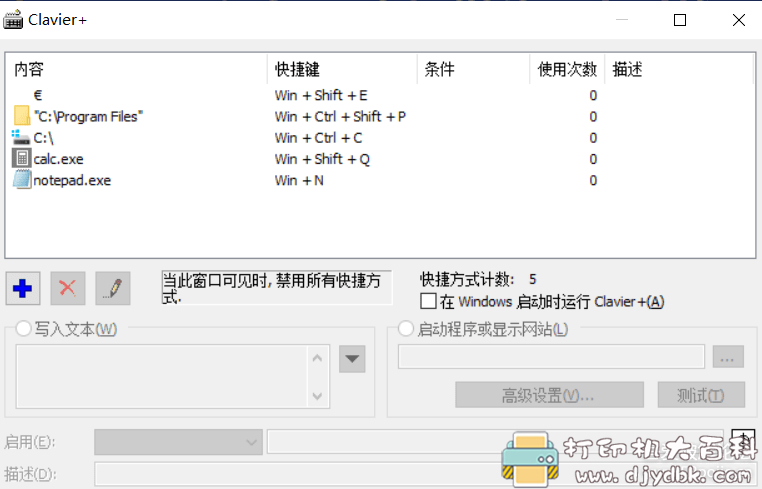Click the 快捷方式计数 label
This screenshot has width=762, height=489.
coord(467,279)
